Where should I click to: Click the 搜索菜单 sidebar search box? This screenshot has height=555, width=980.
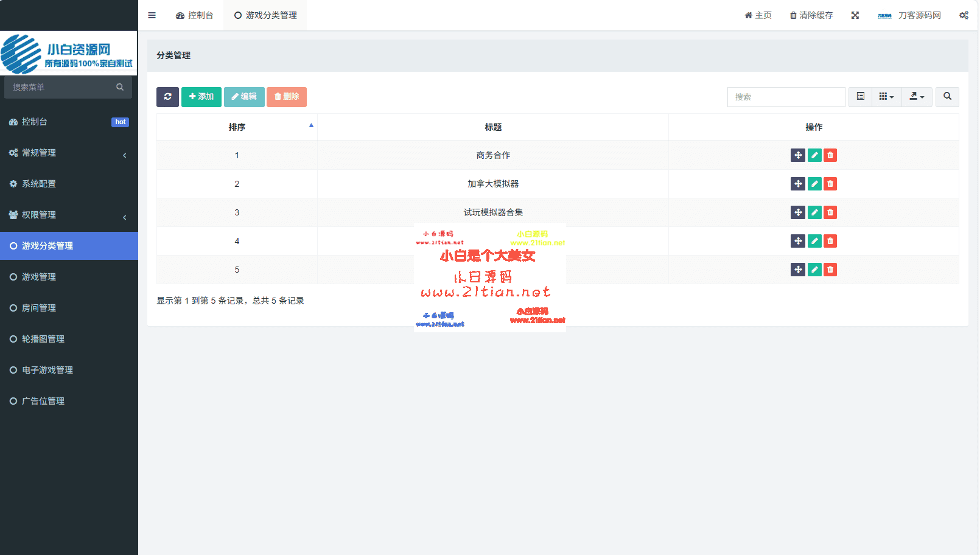tap(61, 87)
